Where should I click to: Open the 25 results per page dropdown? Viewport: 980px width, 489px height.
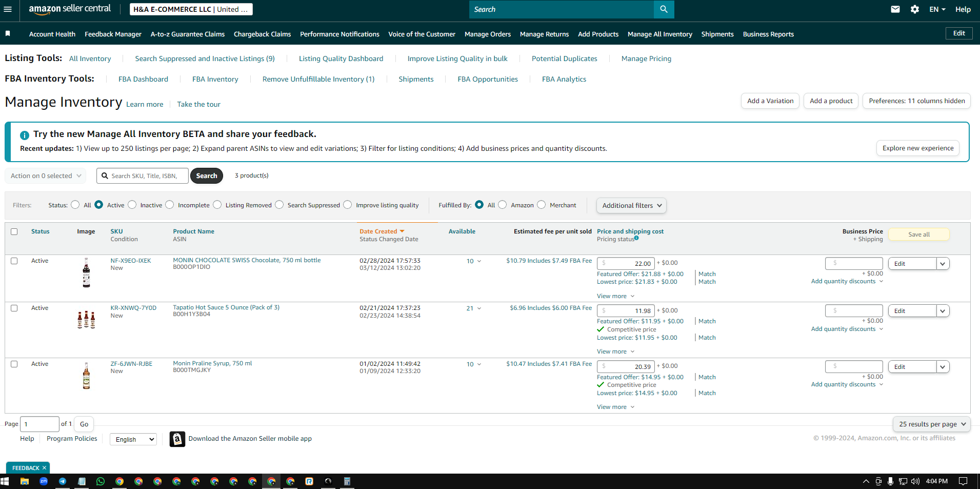[x=931, y=424]
